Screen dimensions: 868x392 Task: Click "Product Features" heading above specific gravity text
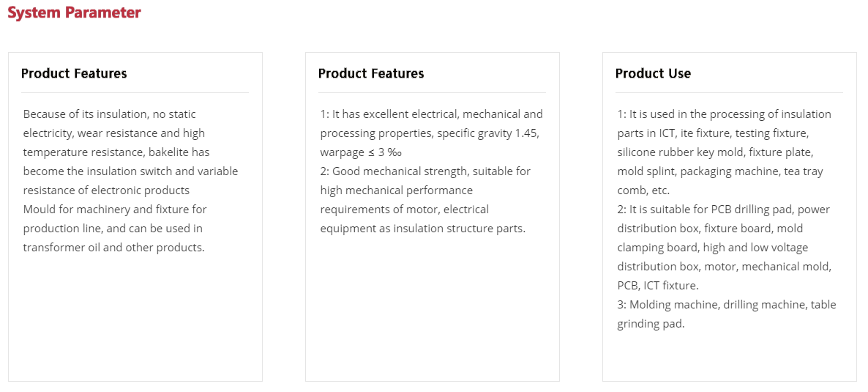click(371, 73)
